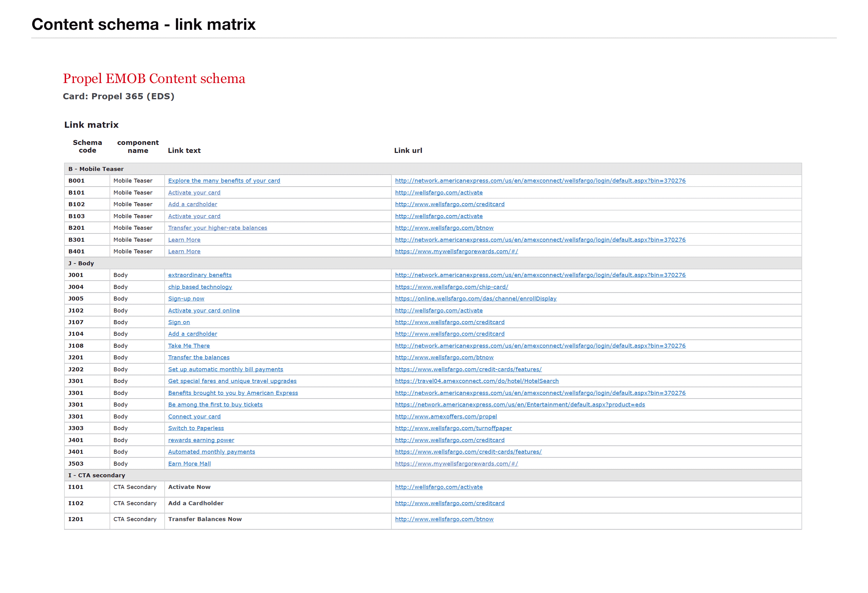Open the 'Add a cardholder' link in B102 row
The width and height of the screenshot is (868, 593).
click(192, 204)
